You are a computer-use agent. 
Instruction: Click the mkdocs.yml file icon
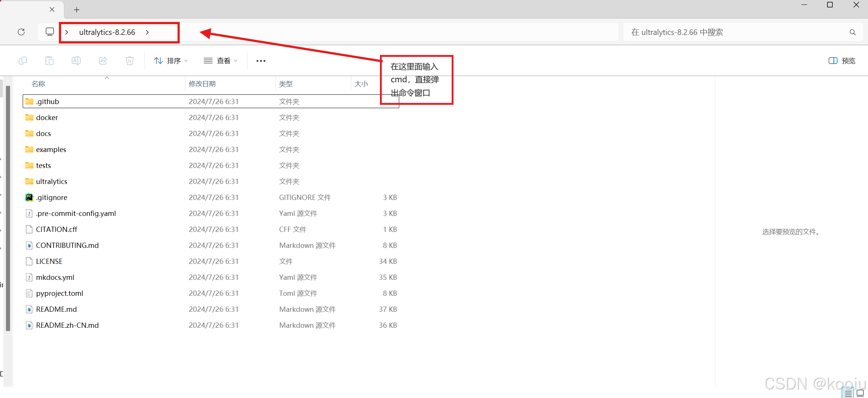tap(29, 277)
